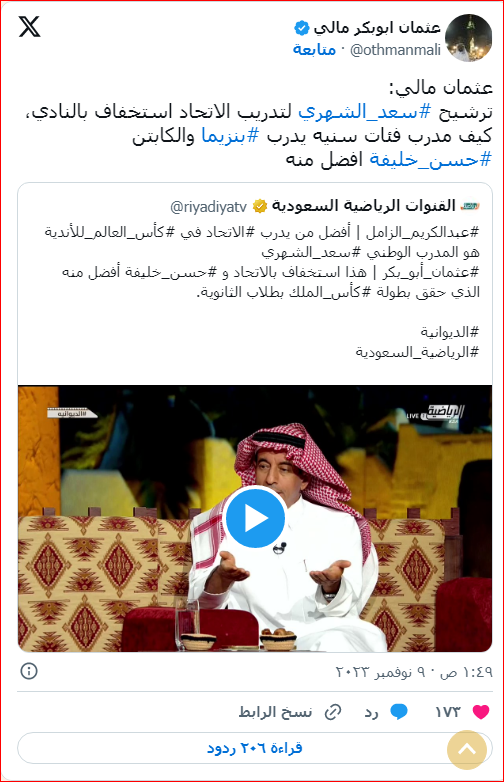Screen dimensions: 504x782
Task: Click the نسخ الرابط copy link text
Action: coord(275,712)
